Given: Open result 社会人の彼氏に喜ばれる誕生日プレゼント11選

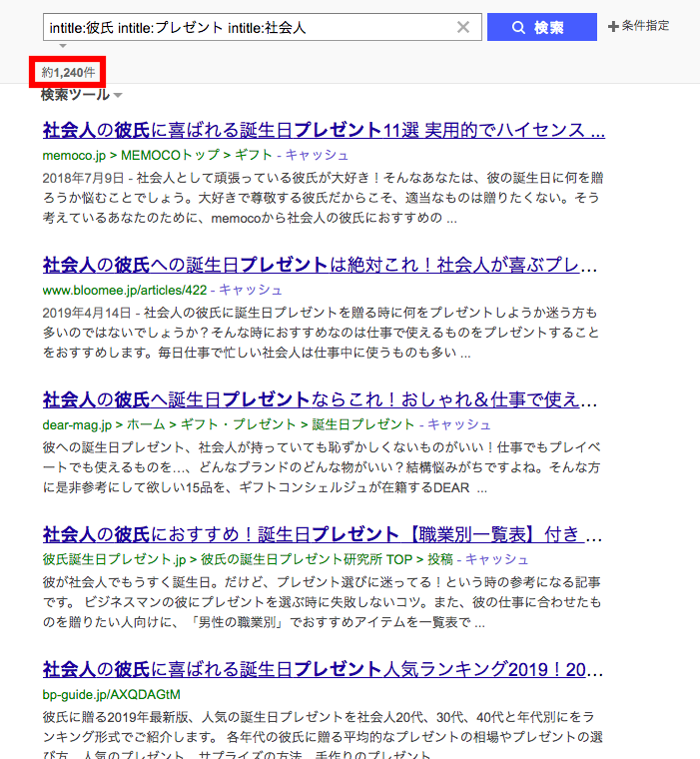Looking at the screenshot, I should coord(324,130).
